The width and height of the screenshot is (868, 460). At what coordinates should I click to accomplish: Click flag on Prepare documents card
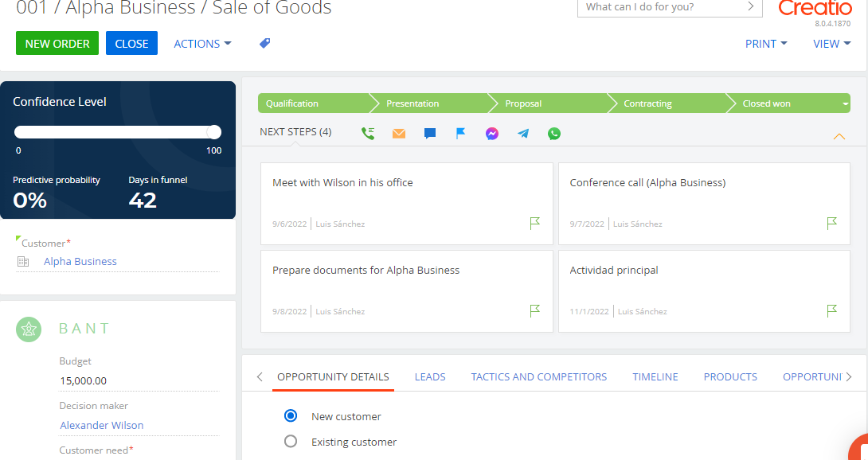coord(535,310)
